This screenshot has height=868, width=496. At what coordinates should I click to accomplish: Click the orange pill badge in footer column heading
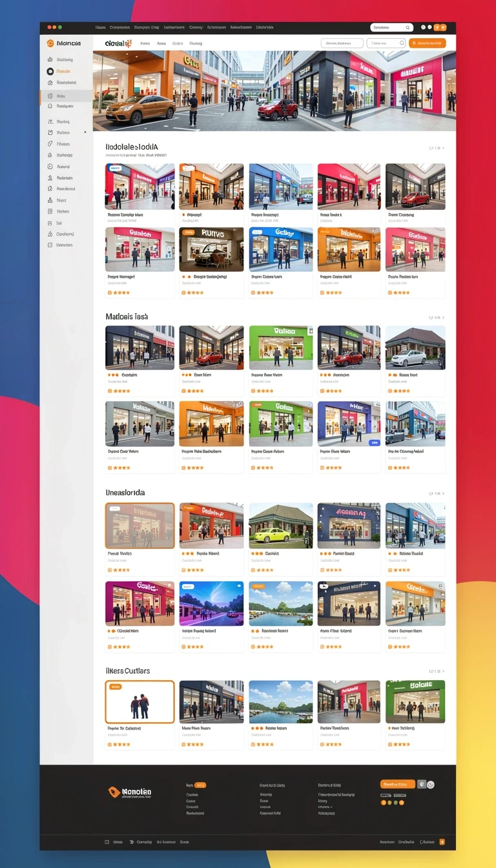pyautogui.click(x=200, y=785)
